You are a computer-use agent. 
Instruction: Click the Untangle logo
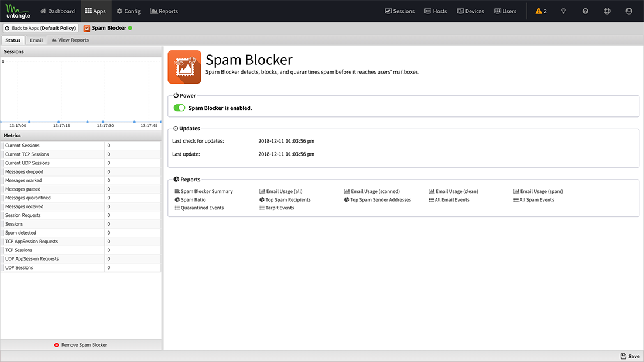click(18, 11)
